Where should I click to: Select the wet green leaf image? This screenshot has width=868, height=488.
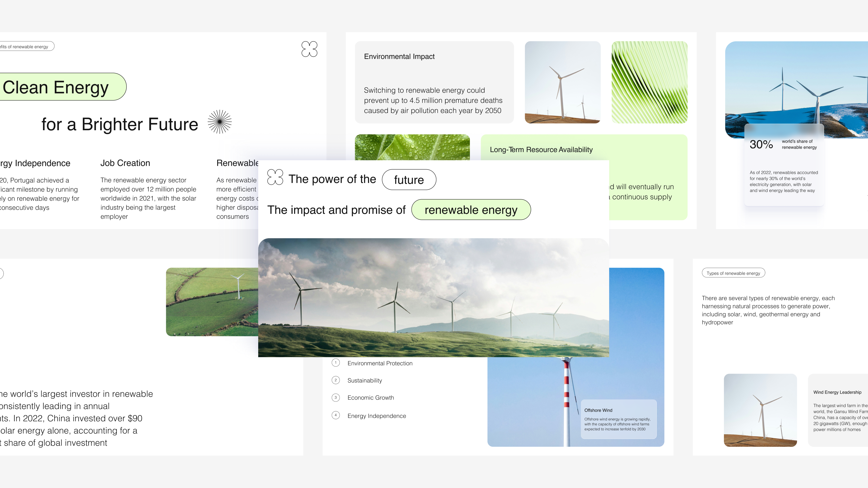pos(412,148)
